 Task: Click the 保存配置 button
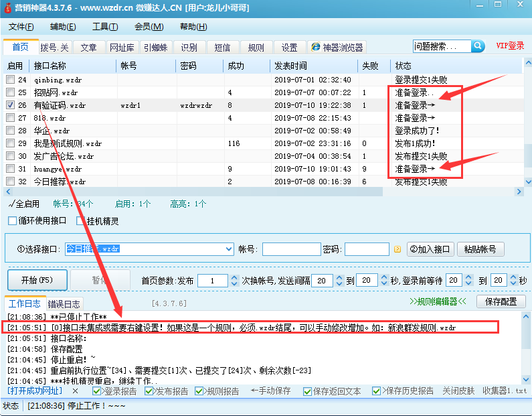click(501, 301)
